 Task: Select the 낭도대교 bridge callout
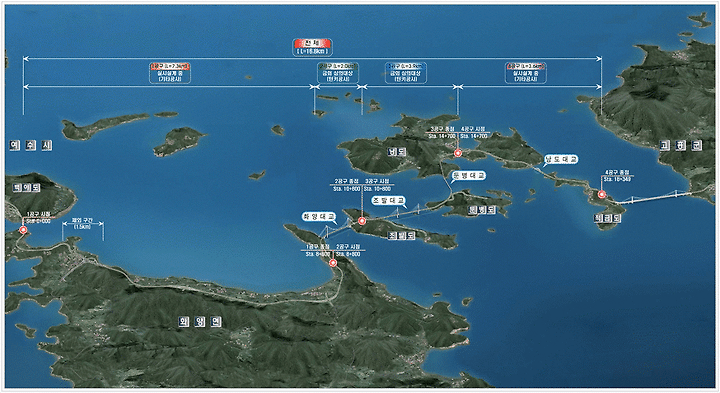561,159
